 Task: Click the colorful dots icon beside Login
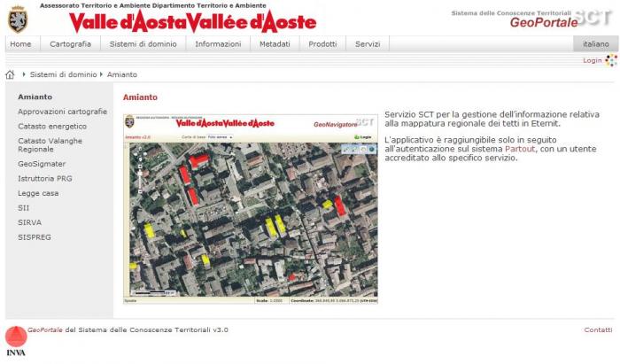[x=611, y=60]
